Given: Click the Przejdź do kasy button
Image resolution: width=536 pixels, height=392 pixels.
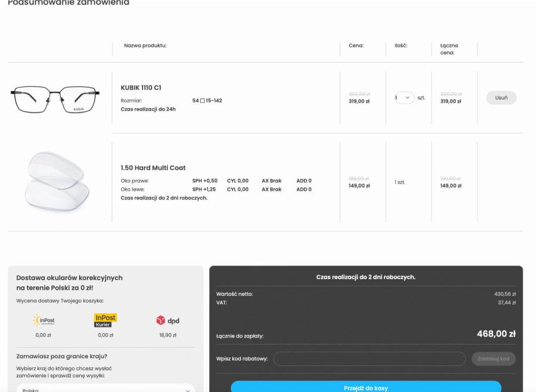Looking at the screenshot, I should pyautogui.click(x=366, y=387).
